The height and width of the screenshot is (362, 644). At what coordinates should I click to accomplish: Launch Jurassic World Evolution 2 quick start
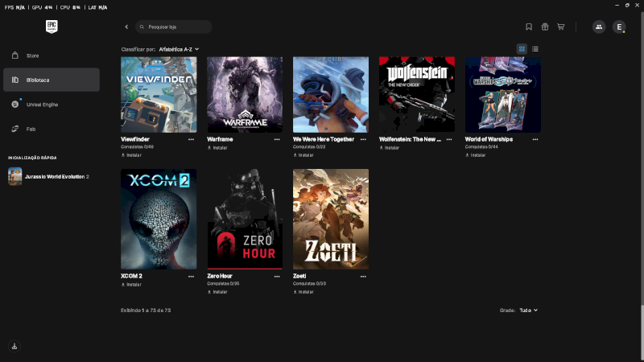click(x=52, y=176)
